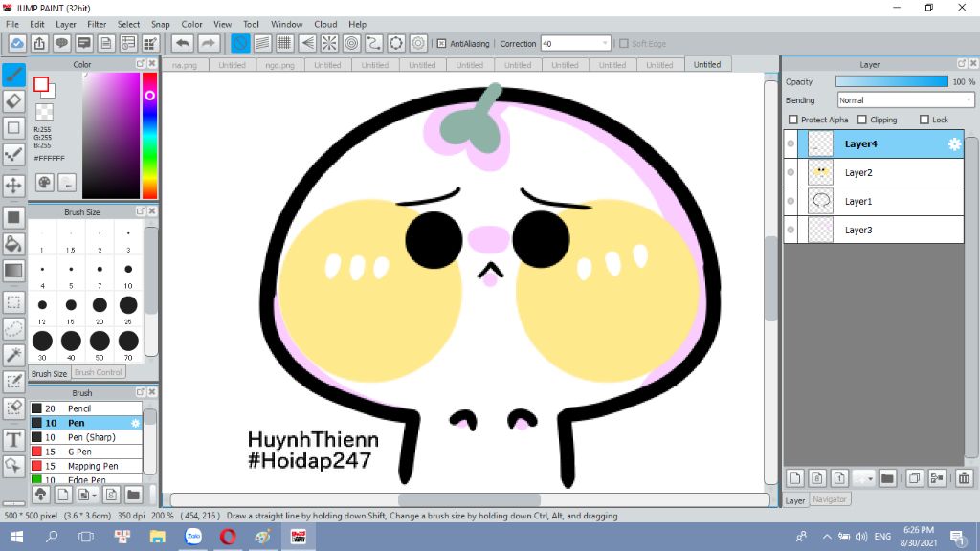Open Zalo from the taskbar
Screen dimensions: 980x551
click(193, 537)
